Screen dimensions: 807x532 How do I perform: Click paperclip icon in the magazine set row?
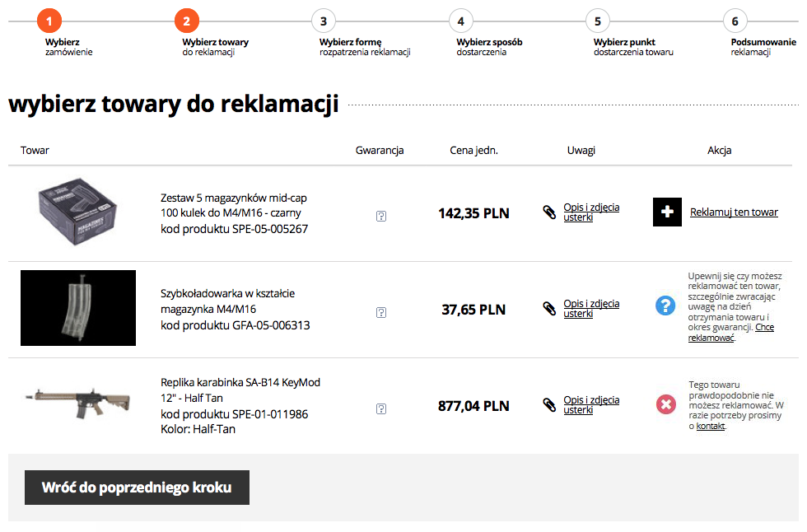(549, 212)
